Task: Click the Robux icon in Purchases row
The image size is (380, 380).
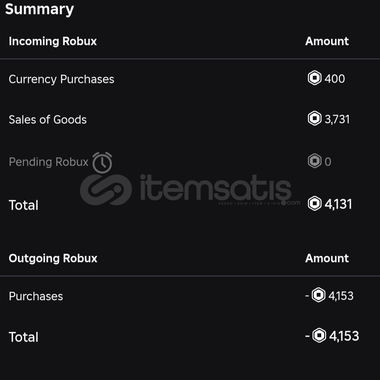Action: 318,295
